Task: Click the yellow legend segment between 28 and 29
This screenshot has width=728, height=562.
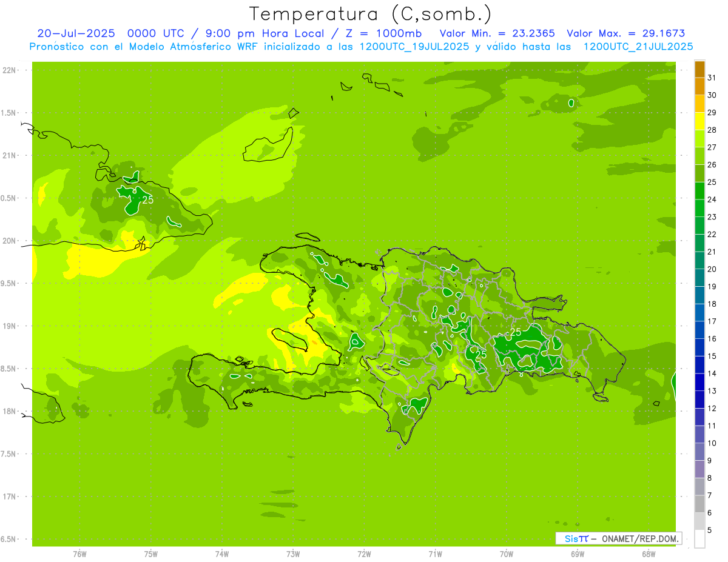Action: pos(699,121)
